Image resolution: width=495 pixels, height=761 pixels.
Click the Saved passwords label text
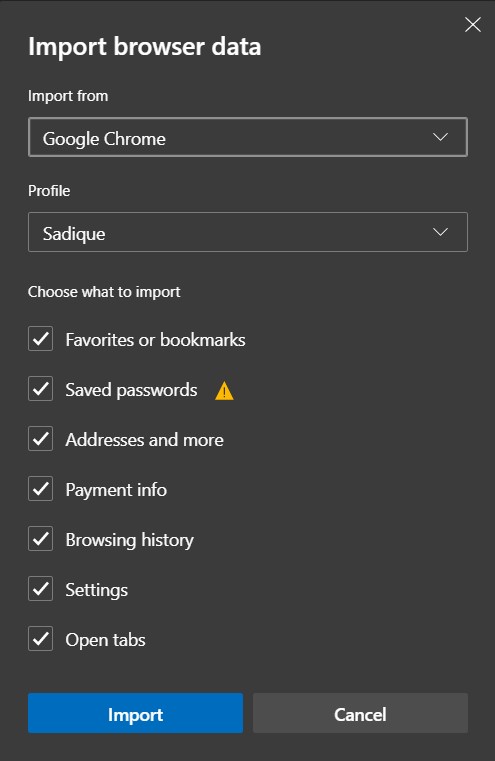[x=132, y=390]
